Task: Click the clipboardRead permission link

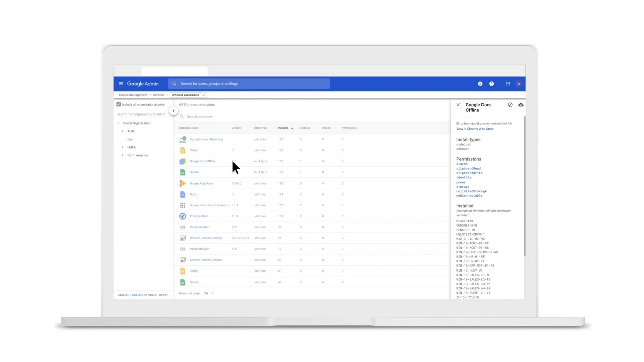Action: click(x=468, y=168)
